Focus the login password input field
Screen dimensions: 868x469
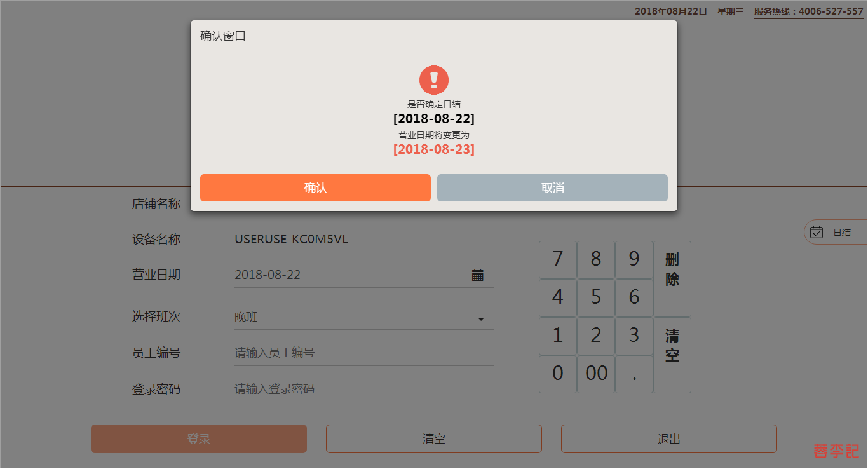pyautogui.click(x=364, y=389)
